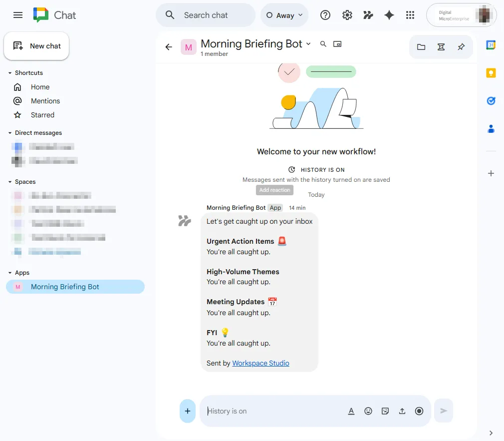Viewport: 504px width, 441px height.
Task: Open the emoji picker in composer
Action: (x=368, y=411)
